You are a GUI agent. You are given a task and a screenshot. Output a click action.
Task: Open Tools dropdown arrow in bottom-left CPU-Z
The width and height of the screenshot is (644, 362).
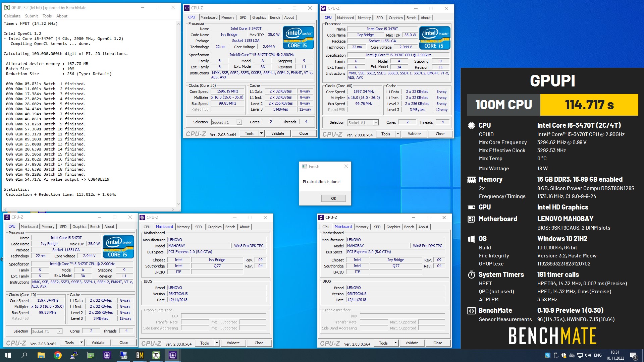(82, 343)
